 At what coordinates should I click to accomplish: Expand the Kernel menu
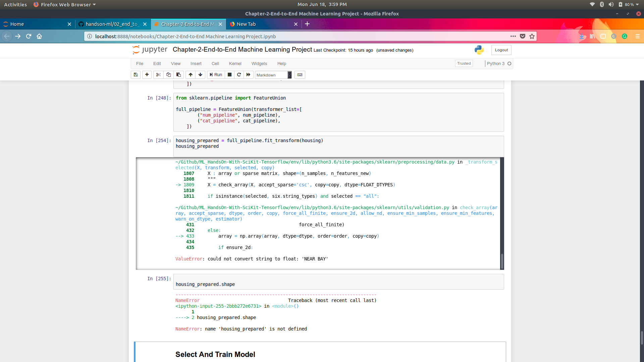[x=235, y=63]
